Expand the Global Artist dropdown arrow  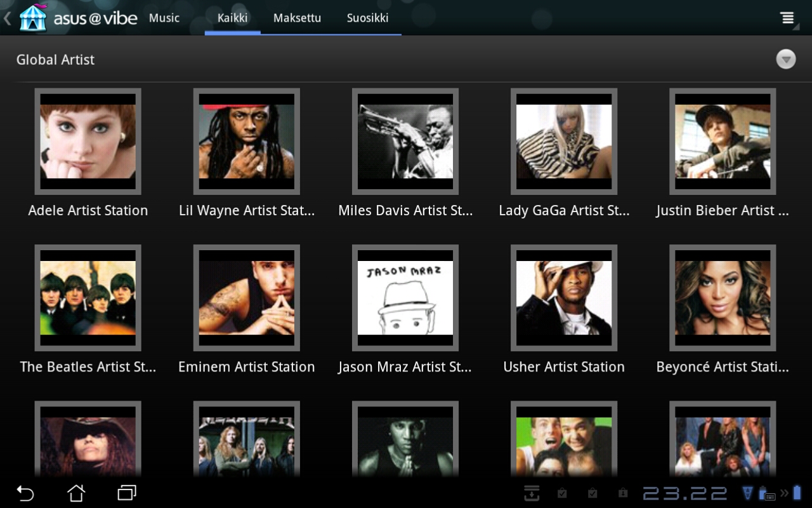coord(786,59)
